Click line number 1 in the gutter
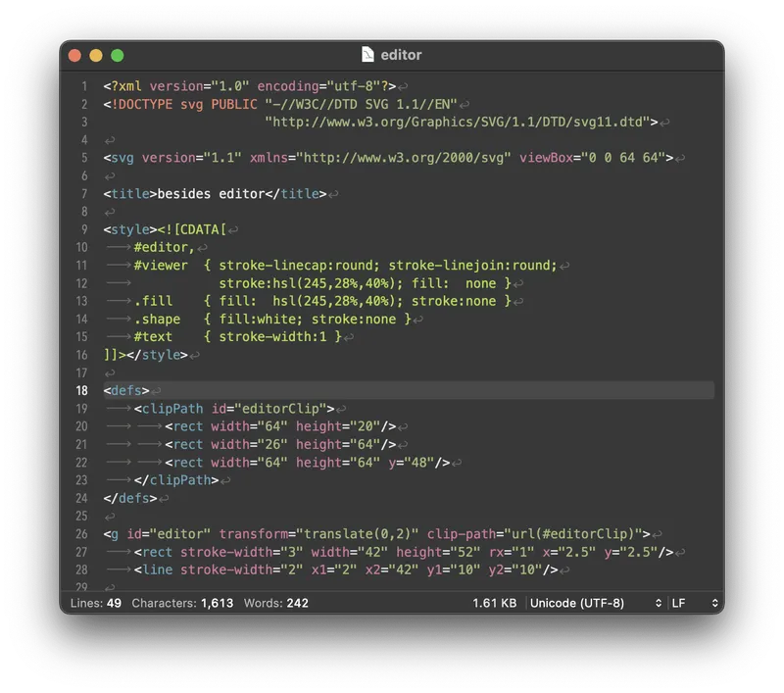Viewport: 784px width, 693px height. [x=84, y=86]
